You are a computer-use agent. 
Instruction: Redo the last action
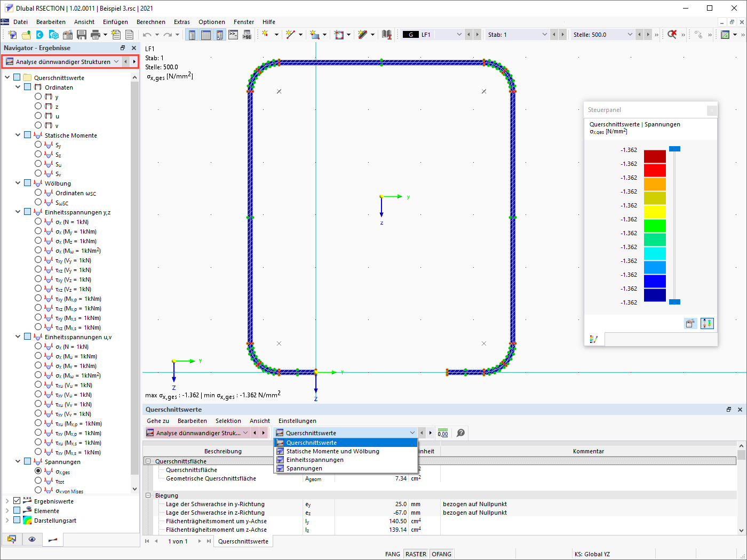click(168, 35)
